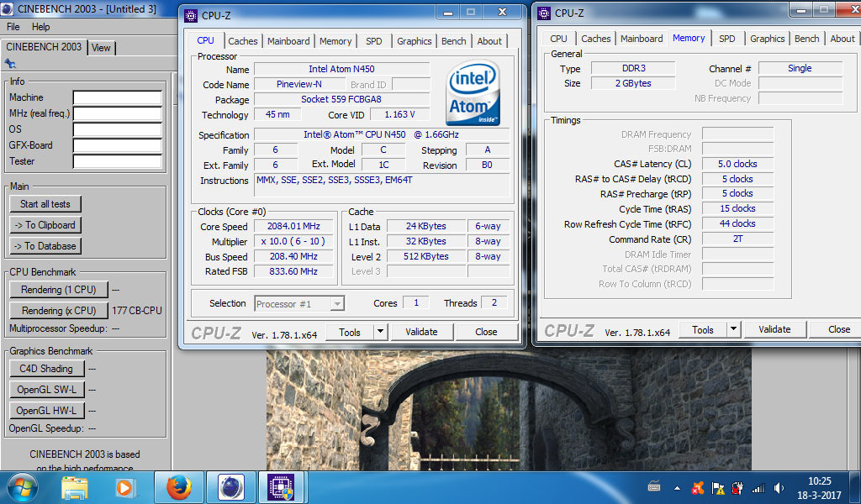This screenshot has width=861, height=504.
Task: Run the C4D Shading test
Action: click(47, 369)
